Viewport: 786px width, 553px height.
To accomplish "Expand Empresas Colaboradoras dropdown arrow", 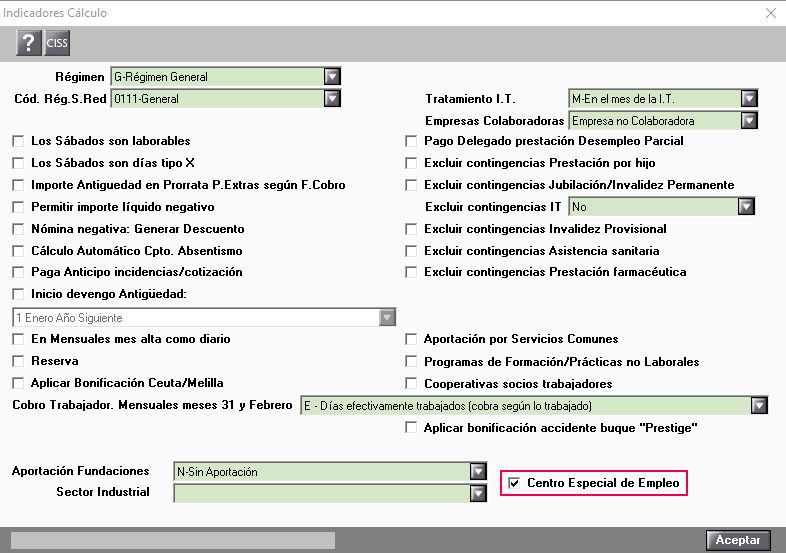I will (749, 121).
